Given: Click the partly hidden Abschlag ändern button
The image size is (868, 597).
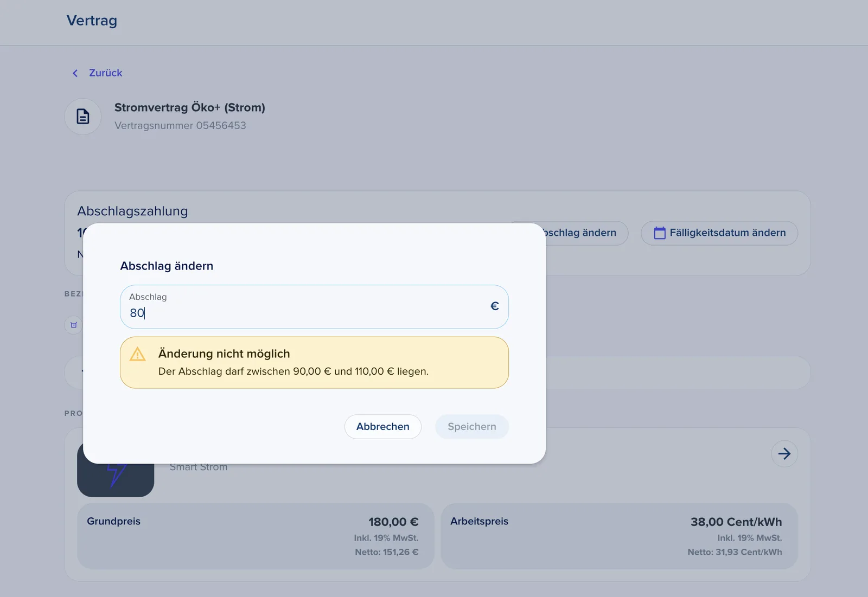Looking at the screenshot, I should (586, 233).
